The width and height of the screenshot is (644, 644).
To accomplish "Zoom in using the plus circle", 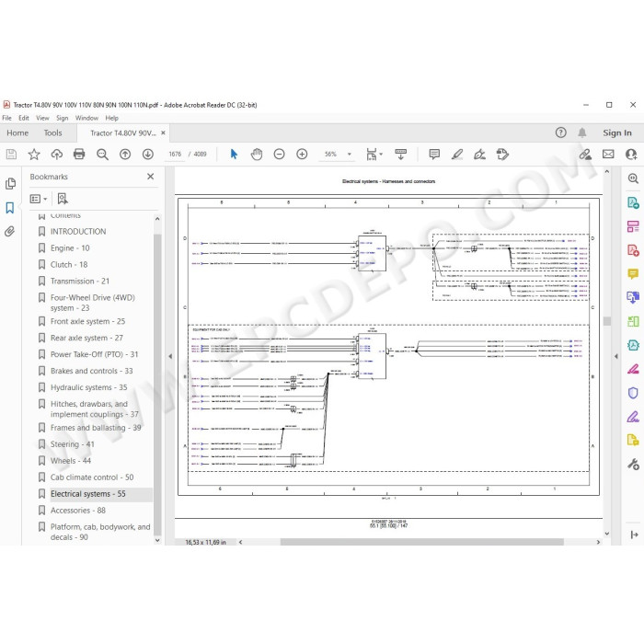I will (302, 155).
